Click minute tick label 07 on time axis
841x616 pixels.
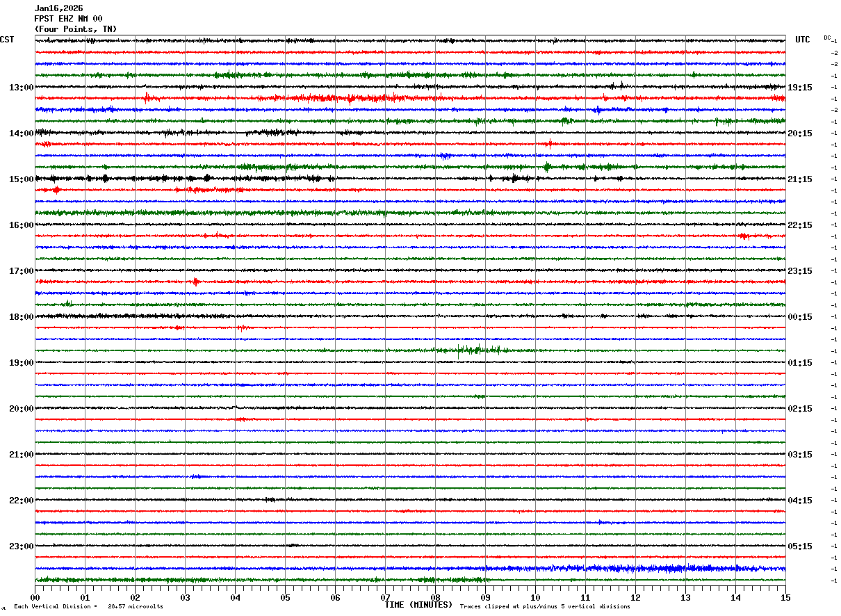click(385, 597)
